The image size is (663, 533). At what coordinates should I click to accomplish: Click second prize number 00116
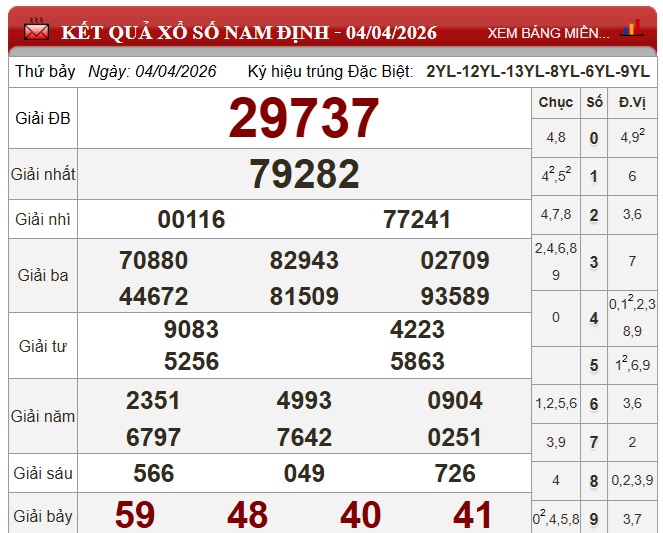[x=191, y=219]
